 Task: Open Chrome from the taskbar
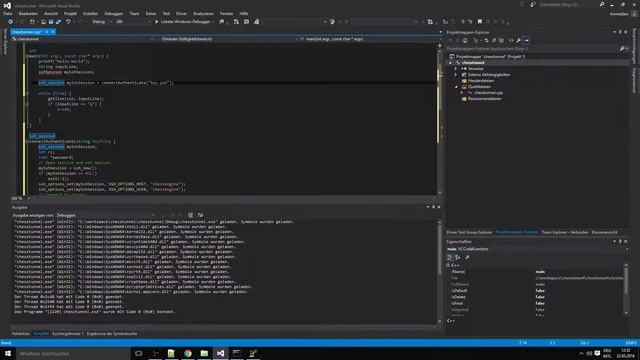(188, 353)
